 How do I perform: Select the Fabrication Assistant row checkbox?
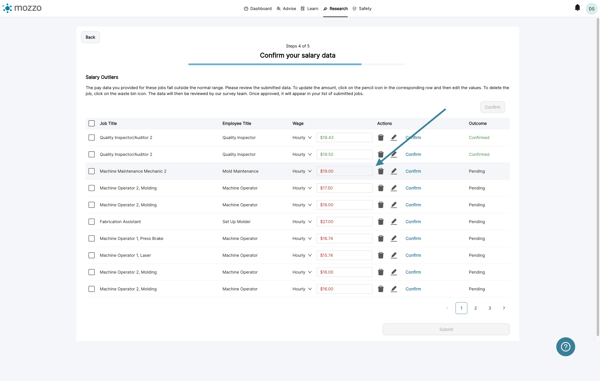point(91,221)
